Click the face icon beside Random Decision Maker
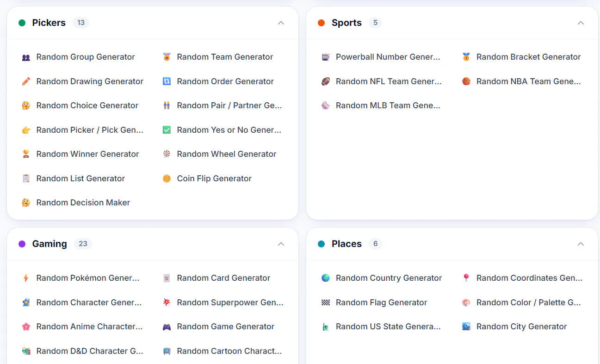600x364 pixels. (26, 203)
